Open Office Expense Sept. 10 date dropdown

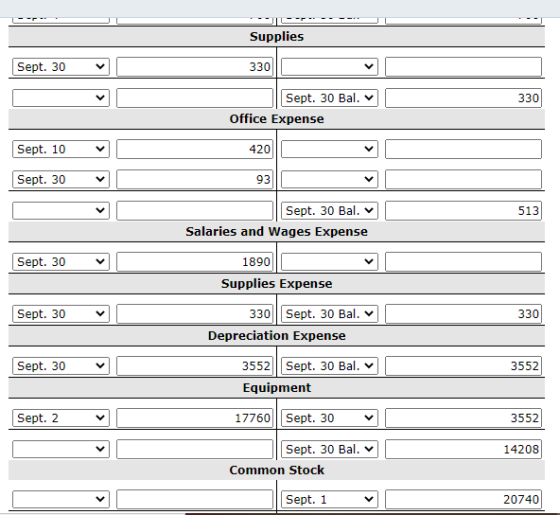61,149
